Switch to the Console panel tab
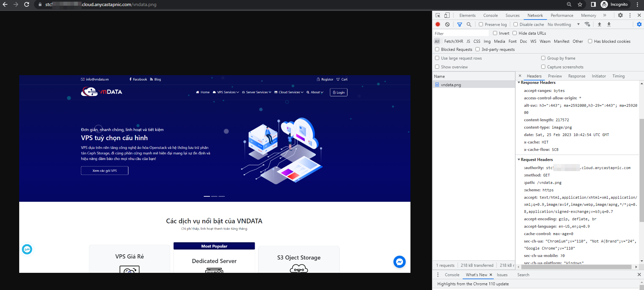The height and width of the screenshot is (290, 644). point(490,15)
